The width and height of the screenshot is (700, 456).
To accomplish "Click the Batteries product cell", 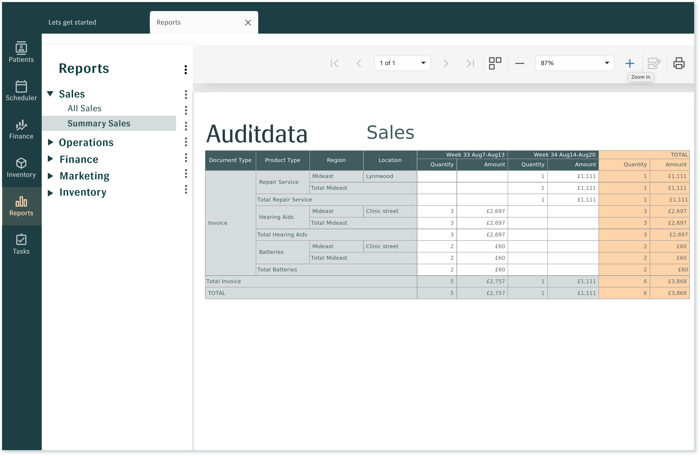I will tap(282, 252).
